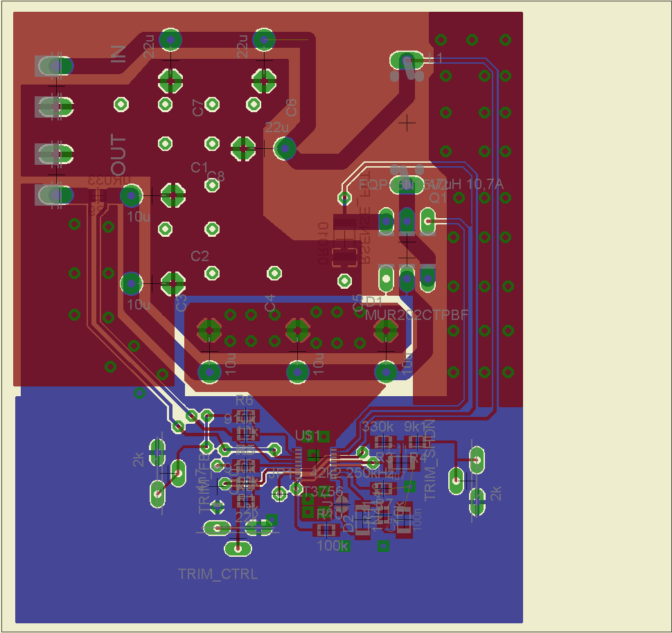Screen dimensions: 672x633
Task: Select the right 2k trimmer value label
Action: tap(495, 494)
